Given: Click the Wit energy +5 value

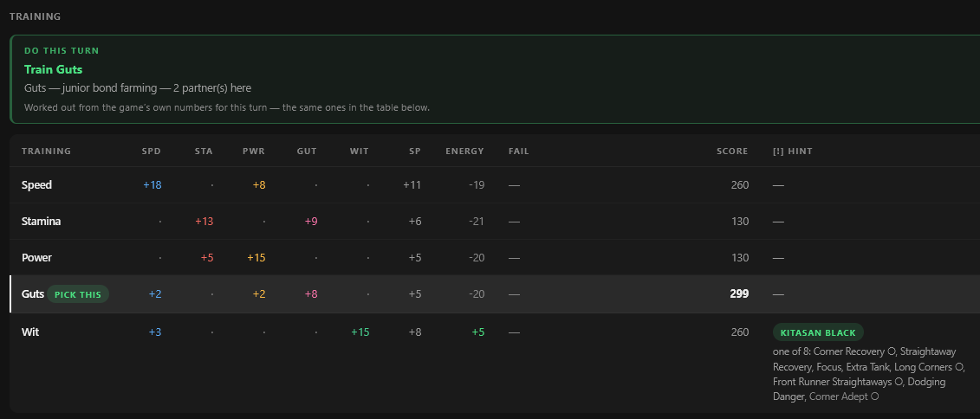Looking at the screenshot, I should pos(477,332).
